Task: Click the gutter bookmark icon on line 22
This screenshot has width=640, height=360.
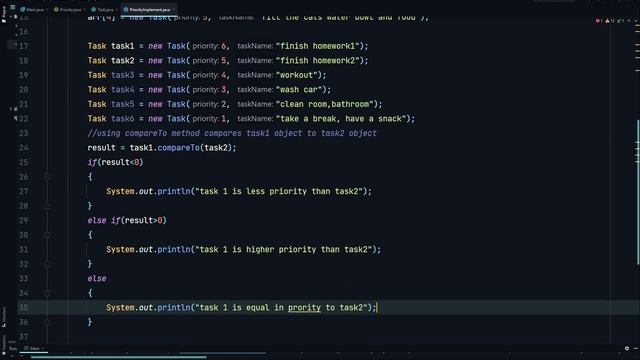Action: pyautogui.click(x=15, y=118)
